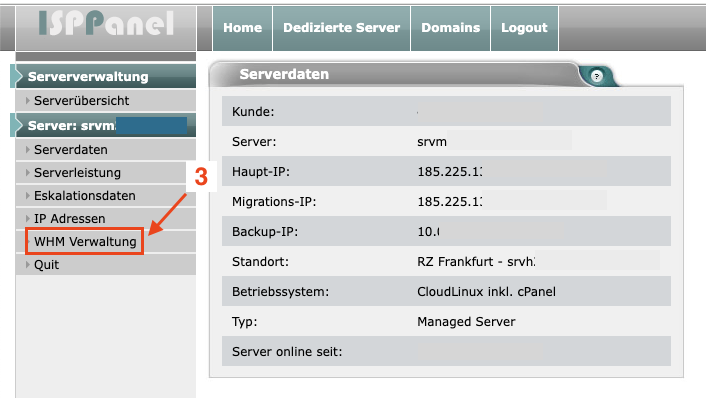706x398 pixels.
Task: Open the Serverdaten sidebar link
Action: 71,149
